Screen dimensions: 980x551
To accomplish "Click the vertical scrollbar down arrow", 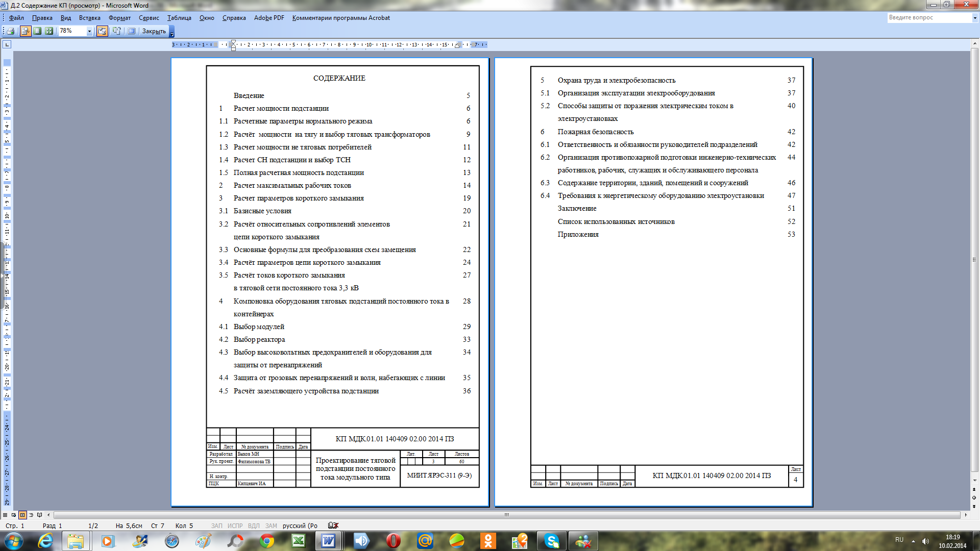I will click(975, 481).
